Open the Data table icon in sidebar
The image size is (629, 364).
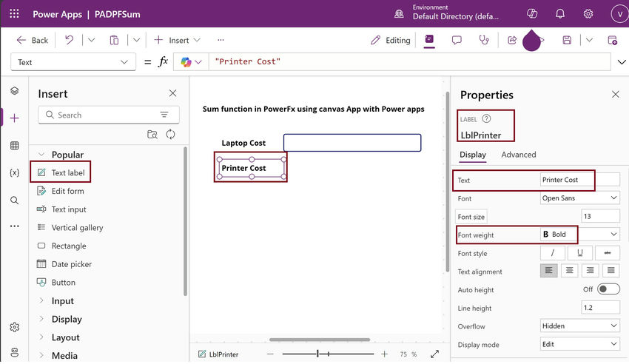tap(15, 145)
